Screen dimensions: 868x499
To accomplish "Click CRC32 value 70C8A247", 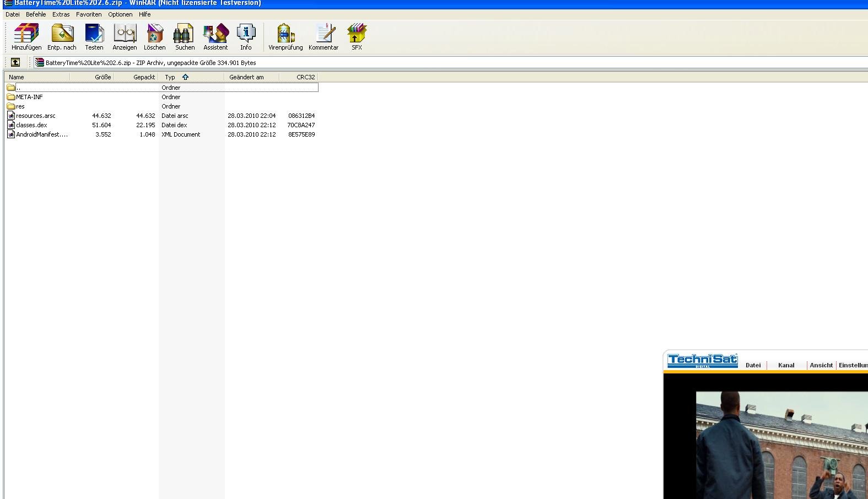I will coord(301,125).
